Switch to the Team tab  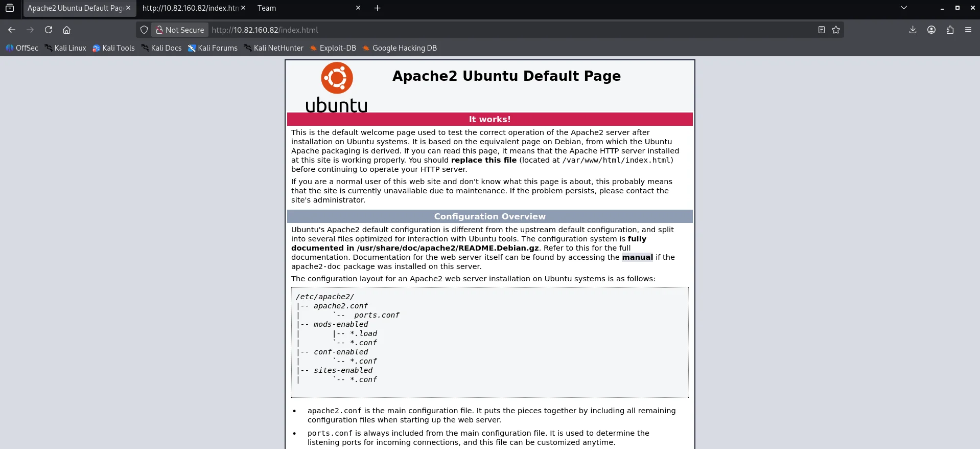301,8
